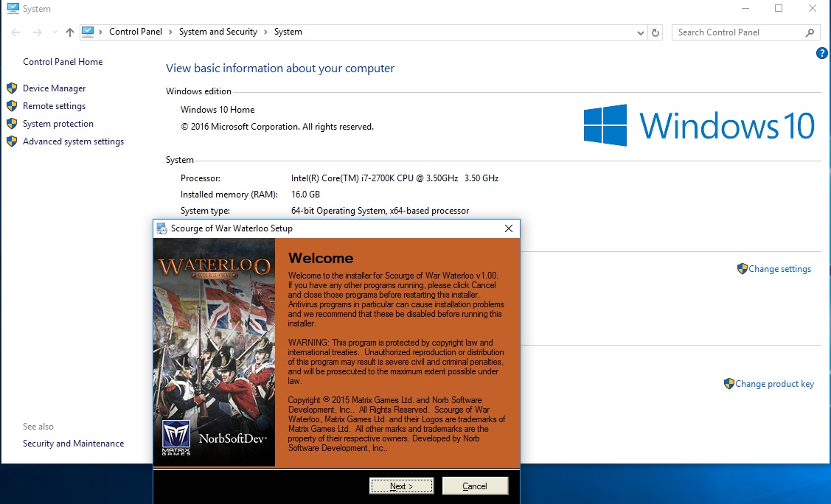831x504 pixels.
Task: Click the Waterloo box art image
Action: (214, 352)
